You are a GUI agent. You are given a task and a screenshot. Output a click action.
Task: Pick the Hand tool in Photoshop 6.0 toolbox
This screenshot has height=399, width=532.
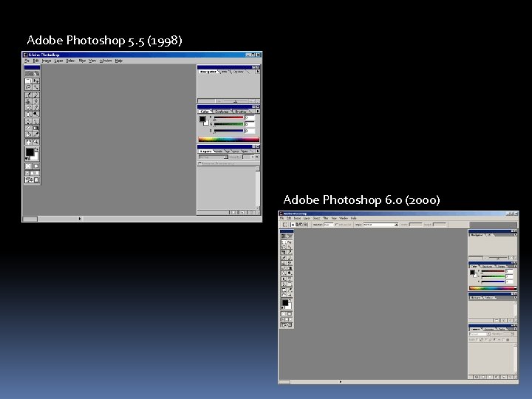coord(284,295)
